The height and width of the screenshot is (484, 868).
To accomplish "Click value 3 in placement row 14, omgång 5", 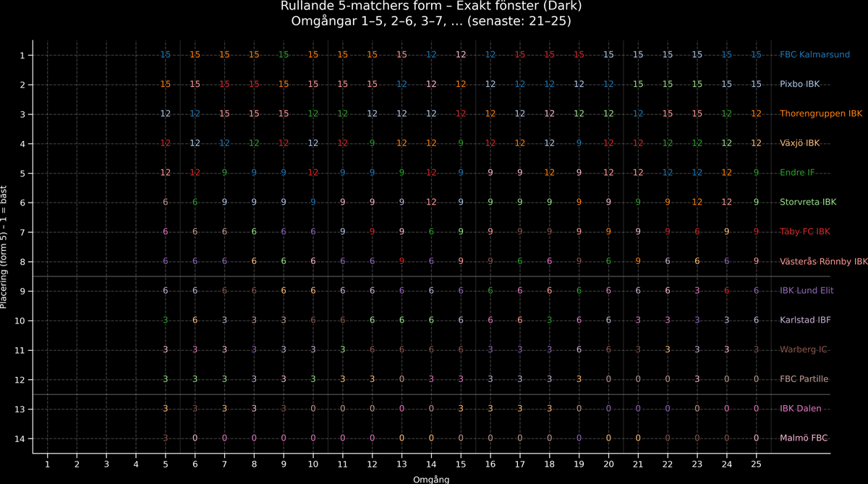I will (x=166, y=438).
